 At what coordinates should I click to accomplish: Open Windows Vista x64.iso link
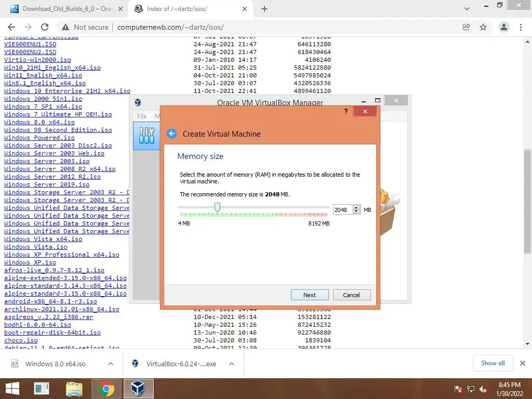(43, 239)
